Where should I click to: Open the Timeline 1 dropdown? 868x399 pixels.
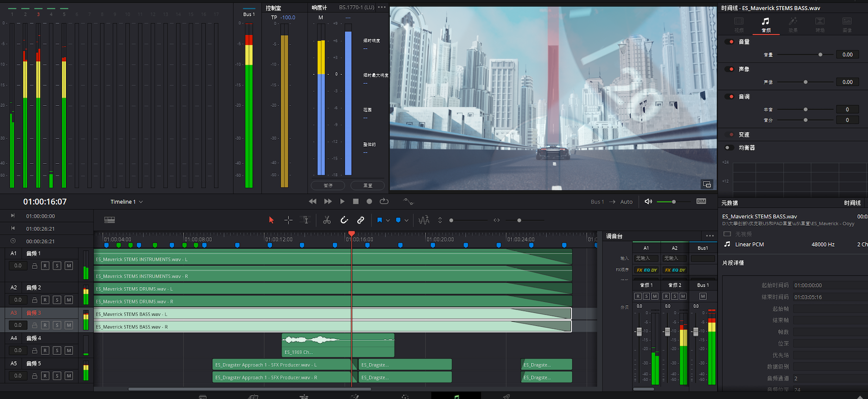[127, 202]
